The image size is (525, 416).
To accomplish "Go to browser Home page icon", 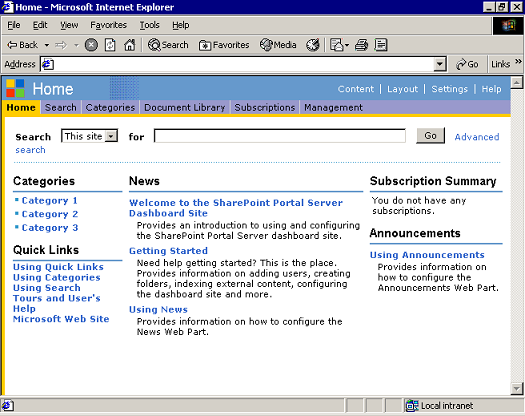I will pyautogui.click(x=130, y=45).
